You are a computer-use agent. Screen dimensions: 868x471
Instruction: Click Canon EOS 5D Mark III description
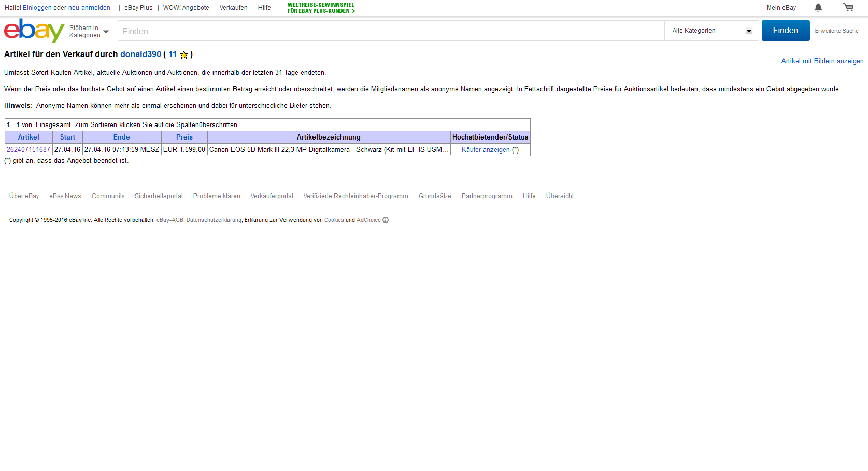point(329,149)
